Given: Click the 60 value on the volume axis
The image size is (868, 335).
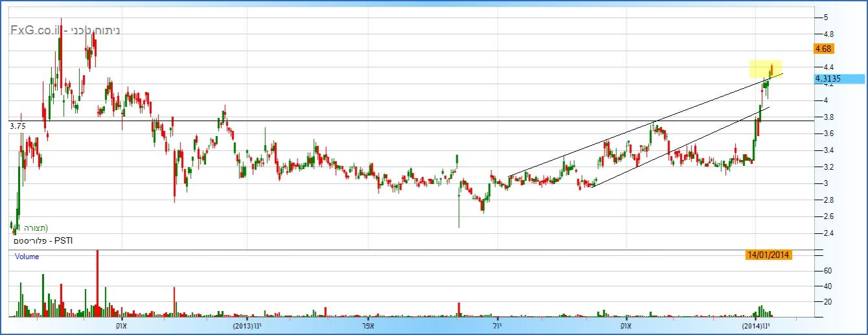Looking at the screenshot, I should [x=828, y=271].
